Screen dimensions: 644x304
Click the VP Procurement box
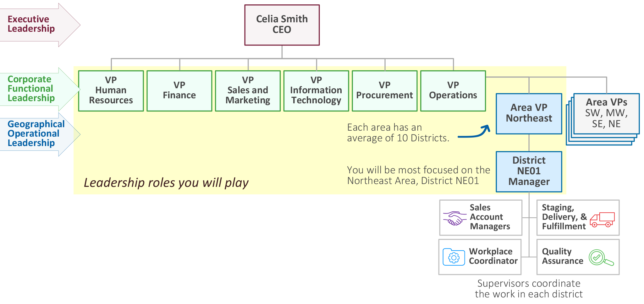click(x=384, y=91)
